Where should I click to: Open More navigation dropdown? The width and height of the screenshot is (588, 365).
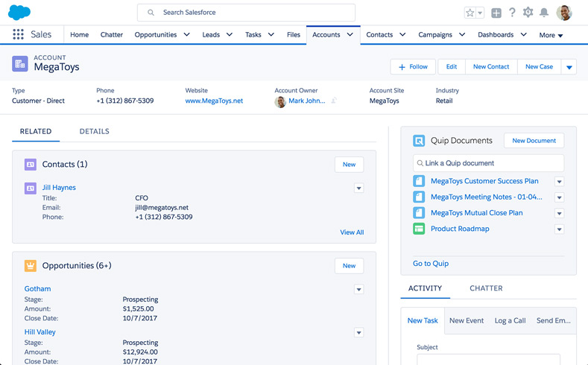coord(551,35)
